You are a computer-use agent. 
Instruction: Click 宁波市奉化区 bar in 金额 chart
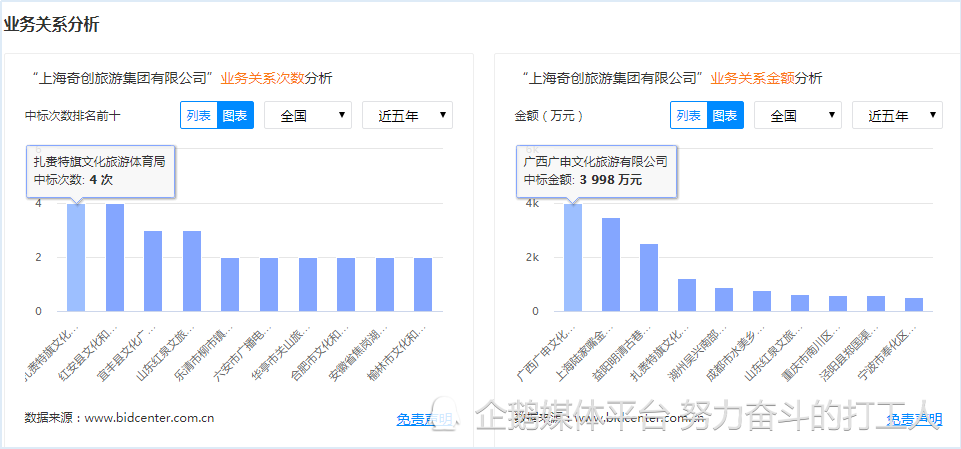coord(914,305)
